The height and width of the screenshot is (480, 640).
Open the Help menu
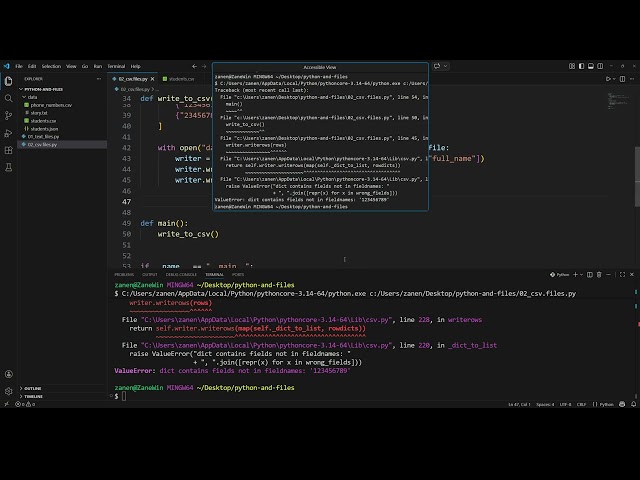[x=136, y=66]
